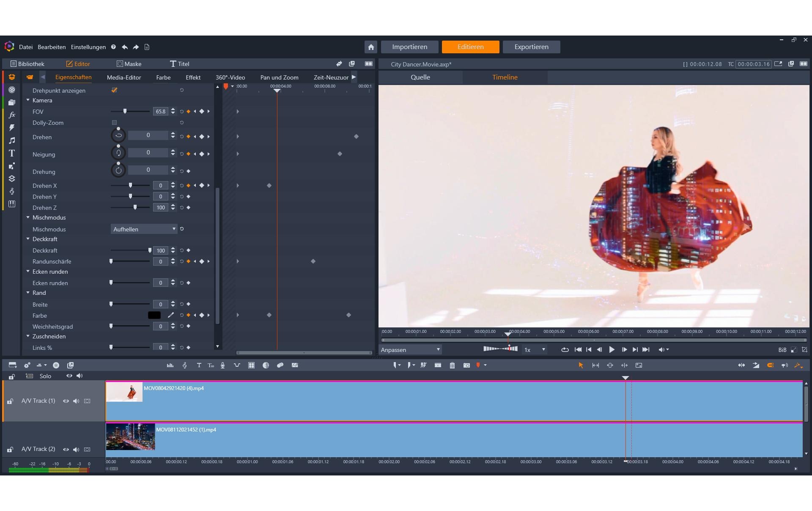Screen dimensions: 812x511
Task: Toggle loop playback icon
Action: [565, 349]
